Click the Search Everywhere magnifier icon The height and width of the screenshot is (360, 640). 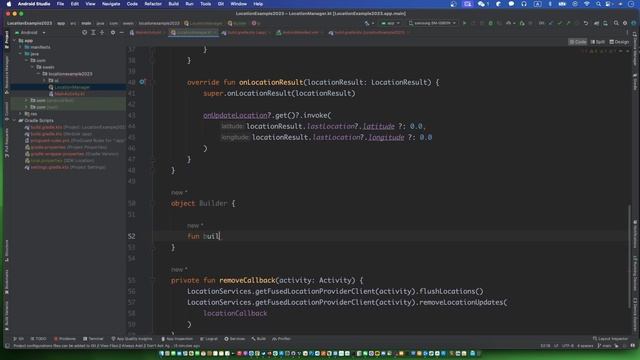tap(616, 23)
